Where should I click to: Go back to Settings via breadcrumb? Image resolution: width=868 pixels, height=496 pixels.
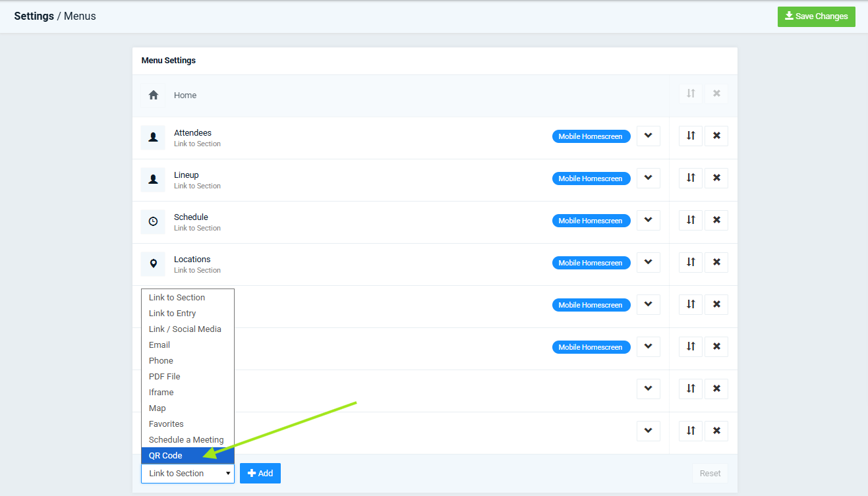coord(34,16)
